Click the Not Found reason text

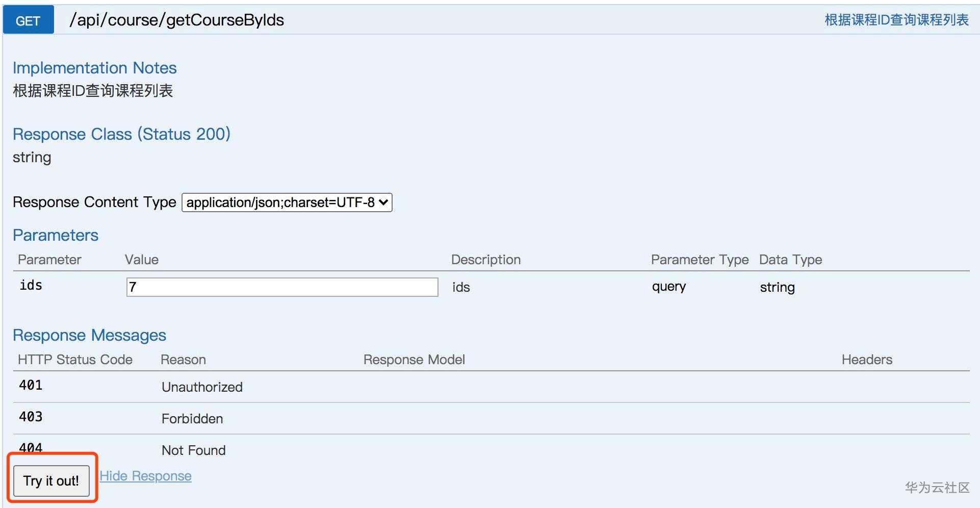click(x=193, y=450)
